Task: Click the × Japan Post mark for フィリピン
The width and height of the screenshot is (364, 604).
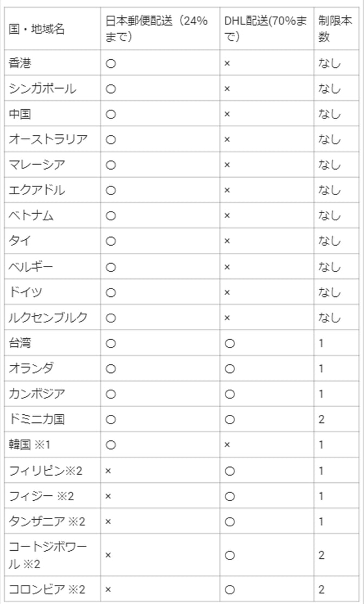Action: tap(108, 470)
